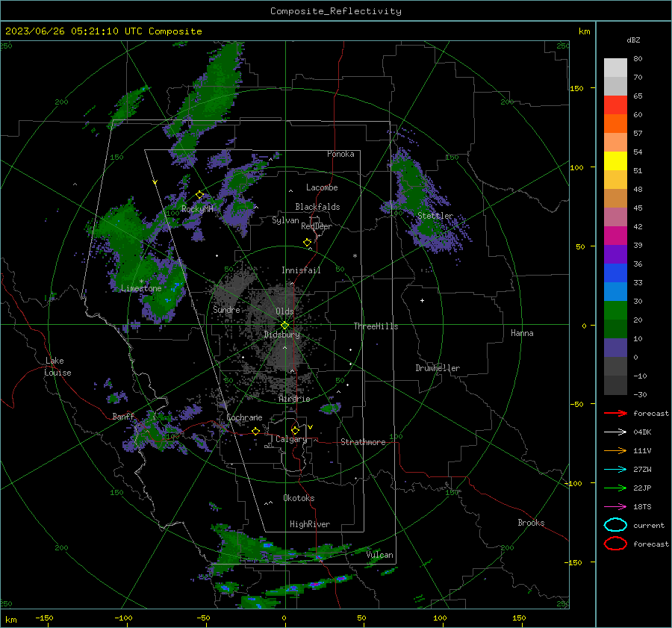Click the Okotoks city label

[299, 498]
